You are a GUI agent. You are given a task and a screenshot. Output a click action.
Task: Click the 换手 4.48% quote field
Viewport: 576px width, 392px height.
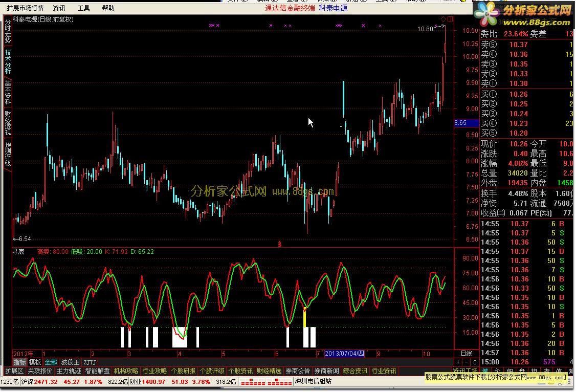coord(504,193)
